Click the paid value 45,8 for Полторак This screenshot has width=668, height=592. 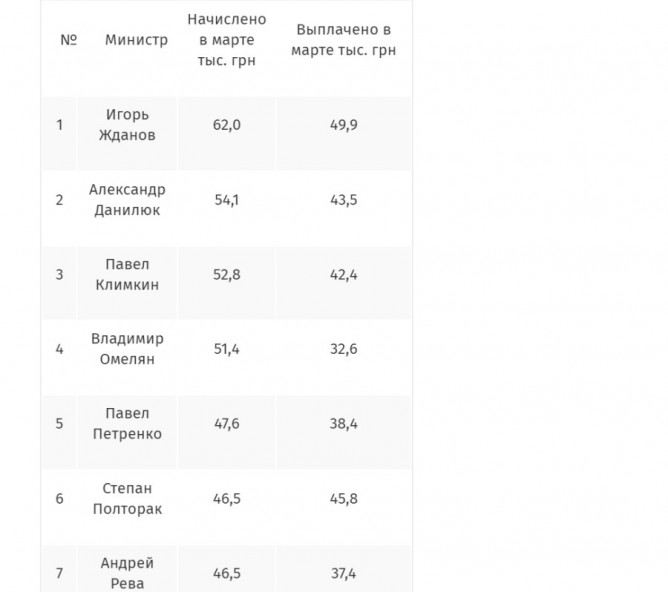click(x=343, y=499)
